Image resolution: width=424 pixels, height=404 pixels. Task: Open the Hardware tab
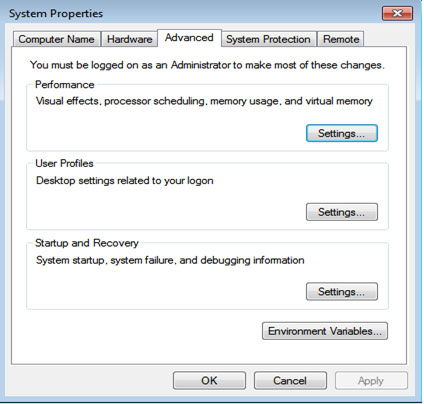click(x=129, y=39)
